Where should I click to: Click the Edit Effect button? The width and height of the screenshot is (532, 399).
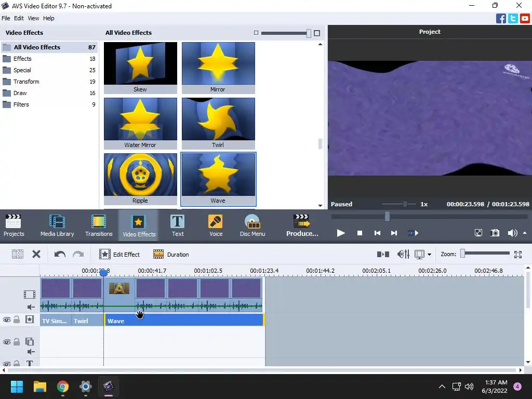[x=119, y=254]
